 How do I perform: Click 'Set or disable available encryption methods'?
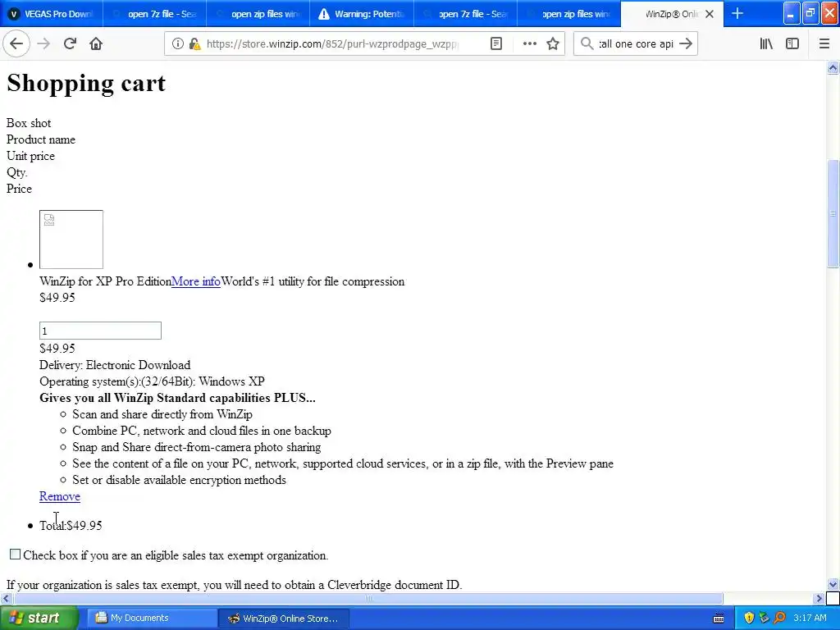[179, 480]
